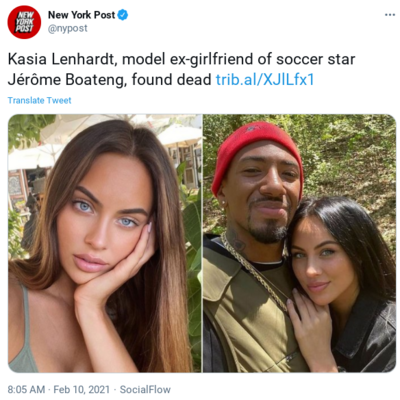Click the blue verified badge icon
This screenshot has height=400, width=400.
pyautogui.click(x=123, y=15)
